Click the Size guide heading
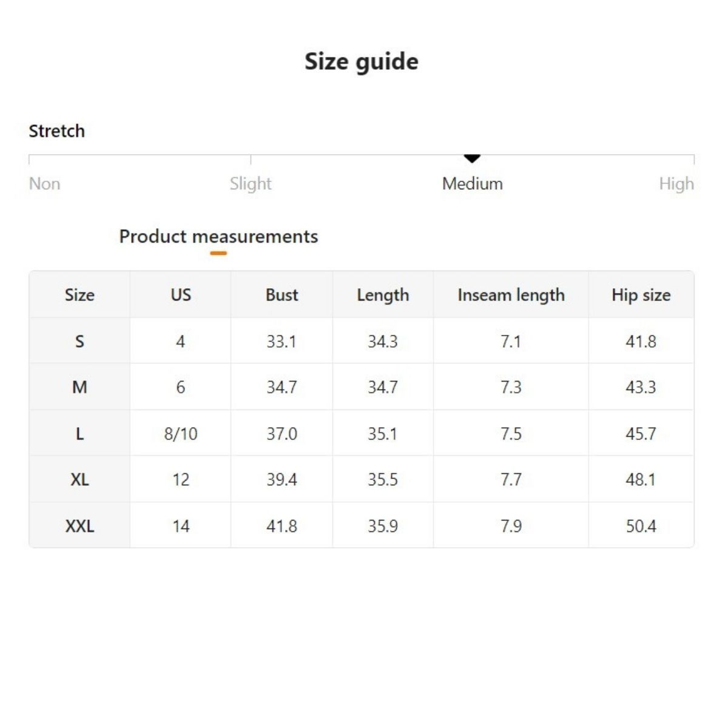The height and width of the screenshot is (728, 728). coord(362,61)
